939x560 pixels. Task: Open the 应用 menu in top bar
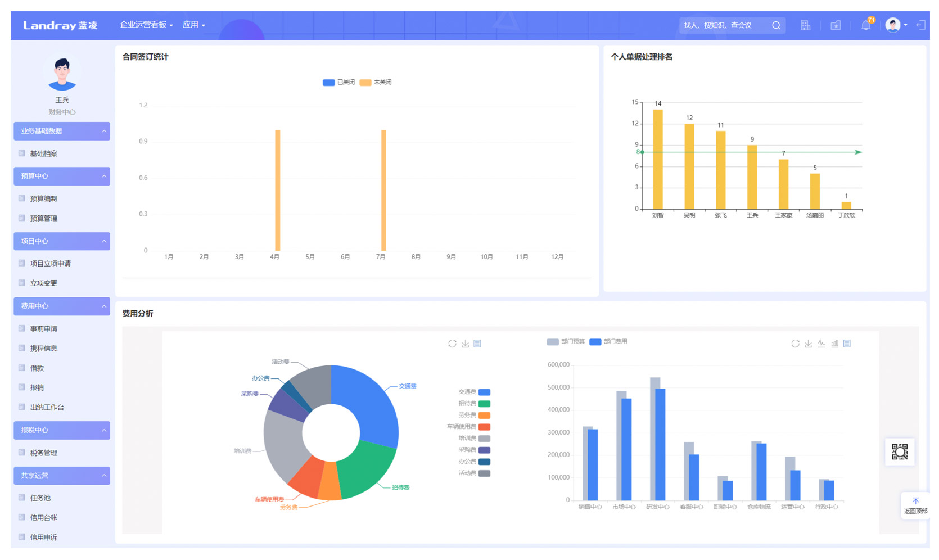pyautogui.click(x=193, y=25)
